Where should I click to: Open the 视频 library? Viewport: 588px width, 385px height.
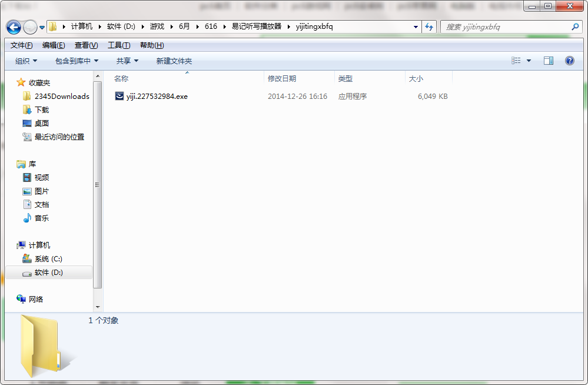coord(42,178)
